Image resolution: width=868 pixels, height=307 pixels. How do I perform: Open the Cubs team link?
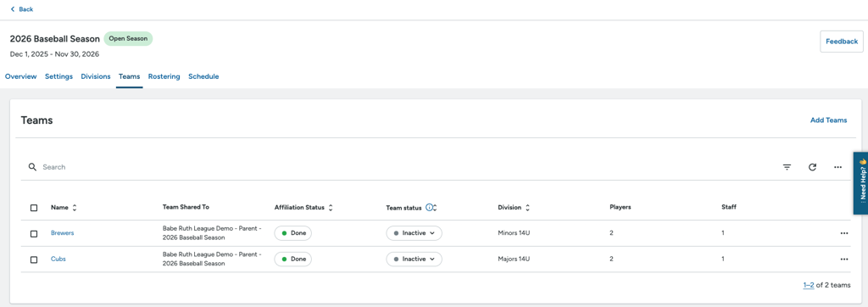point(58,259)
